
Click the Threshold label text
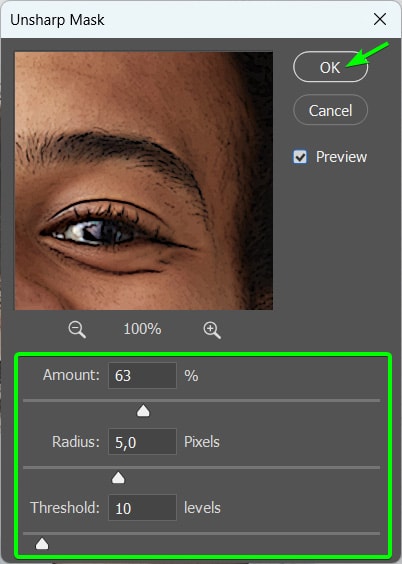(x=65, y=508)
